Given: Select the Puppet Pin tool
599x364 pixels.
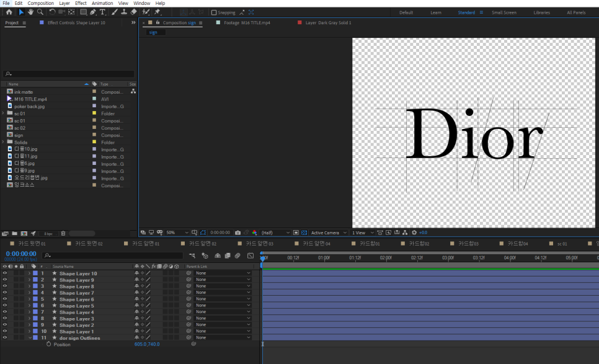Looking at the screenshot, I should click(158, 12).
